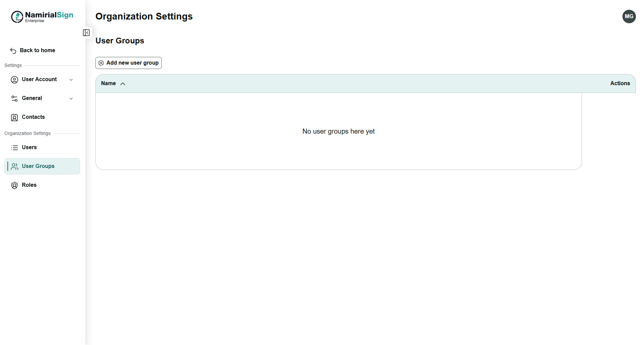Toggle Name column sort arrow
Screen dimensions: 644x345
(x=123, y=84)
